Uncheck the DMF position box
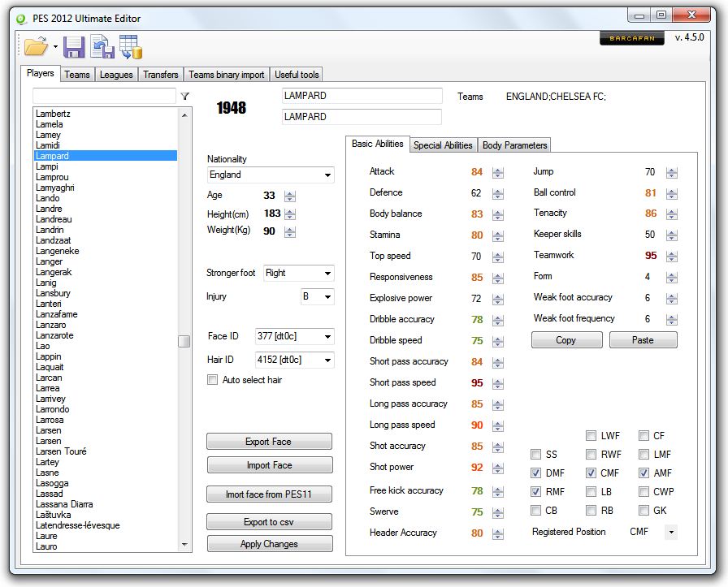The height and width of the screenshot is (587, 728). [x=535, y=473]
